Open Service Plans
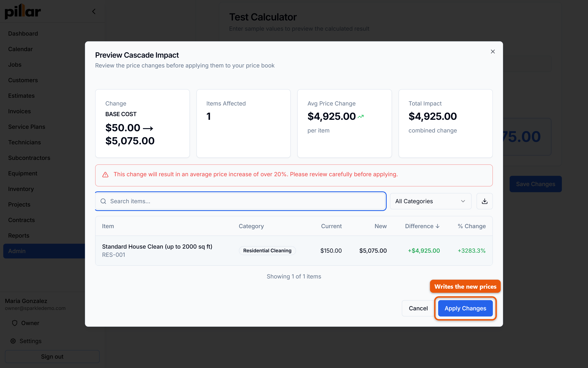588x368 pixels. [x=27, y=127]
